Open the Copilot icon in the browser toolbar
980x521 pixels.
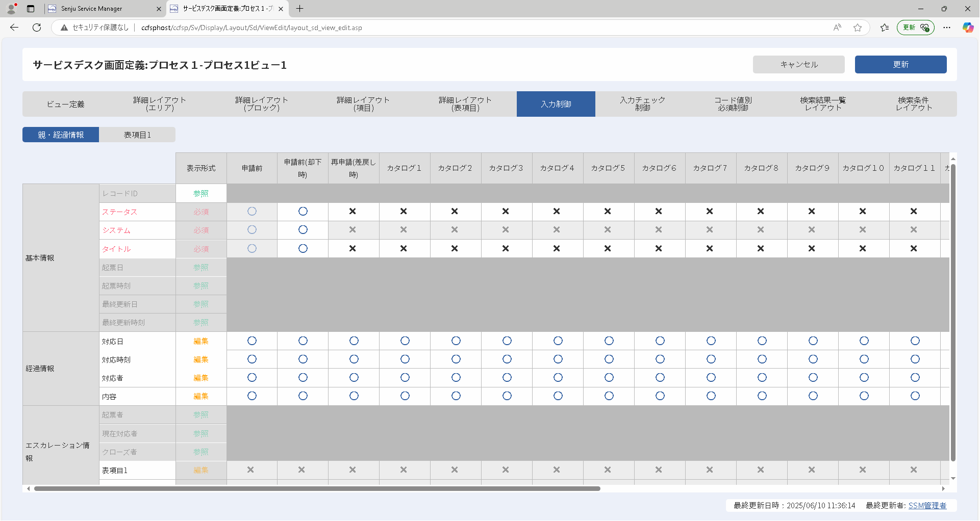pyautogui.click(x=968, y=28)
